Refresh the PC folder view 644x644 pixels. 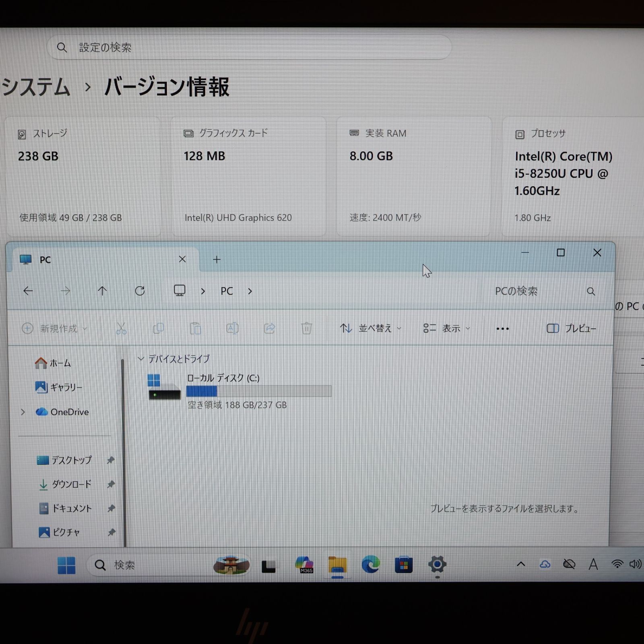coord(140,291)
